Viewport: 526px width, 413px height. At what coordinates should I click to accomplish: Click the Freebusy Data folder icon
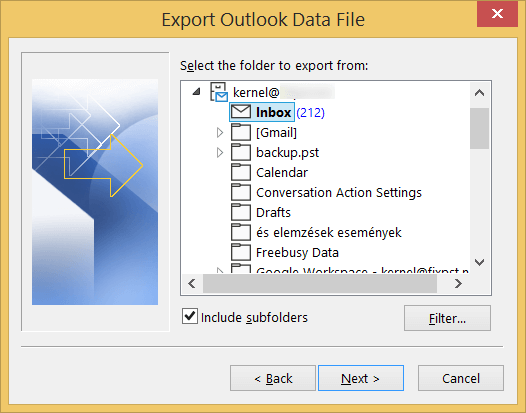[241, 252]
